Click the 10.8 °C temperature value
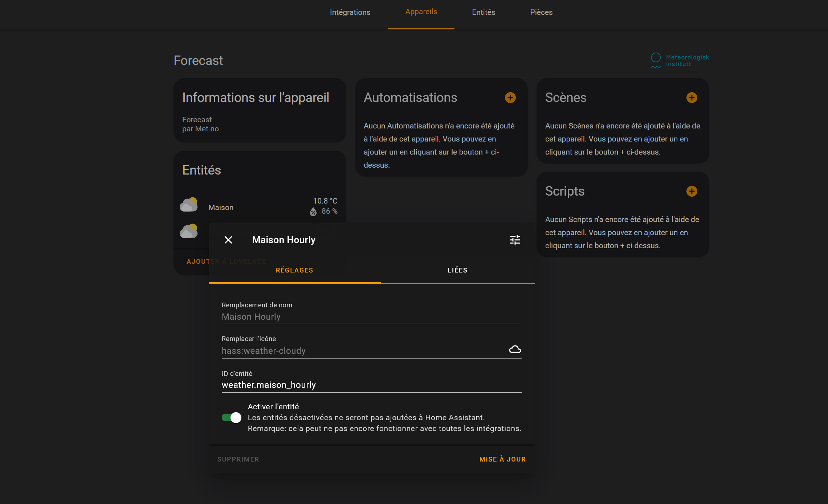 coord(325,201)
